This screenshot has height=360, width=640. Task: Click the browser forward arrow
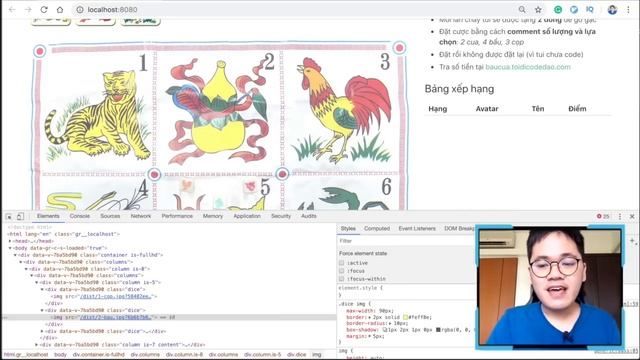tap(28, 9)
